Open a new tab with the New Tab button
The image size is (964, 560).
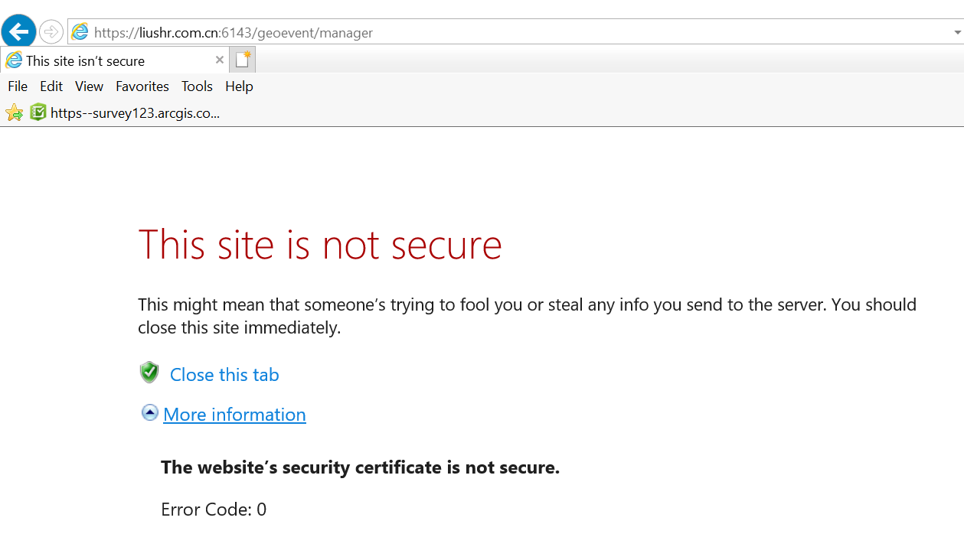(x=243, y=60)
